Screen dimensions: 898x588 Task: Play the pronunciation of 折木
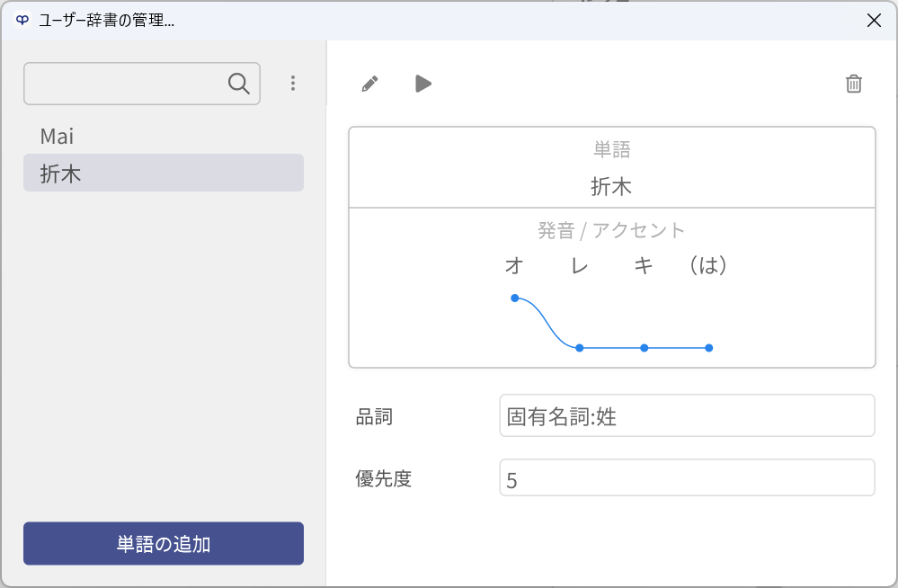point(423,84)
